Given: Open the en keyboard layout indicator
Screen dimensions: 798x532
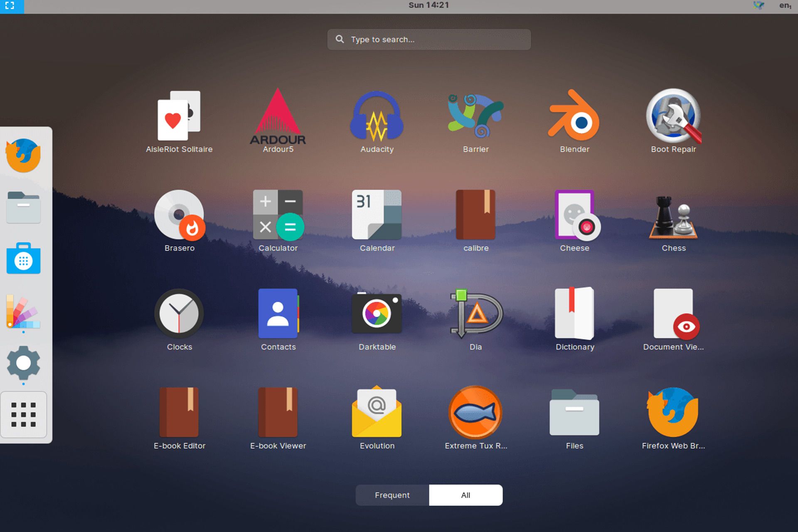Looking at the screenshot, I should [x=785, y=5].
